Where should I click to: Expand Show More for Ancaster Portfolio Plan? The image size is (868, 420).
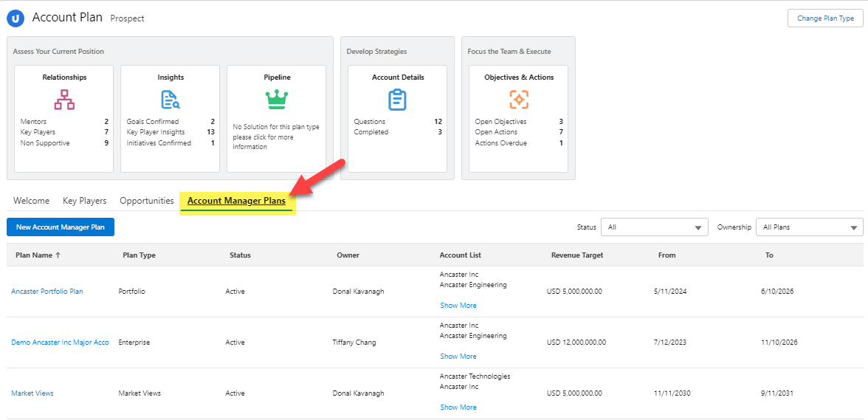(x=458, y=306)
